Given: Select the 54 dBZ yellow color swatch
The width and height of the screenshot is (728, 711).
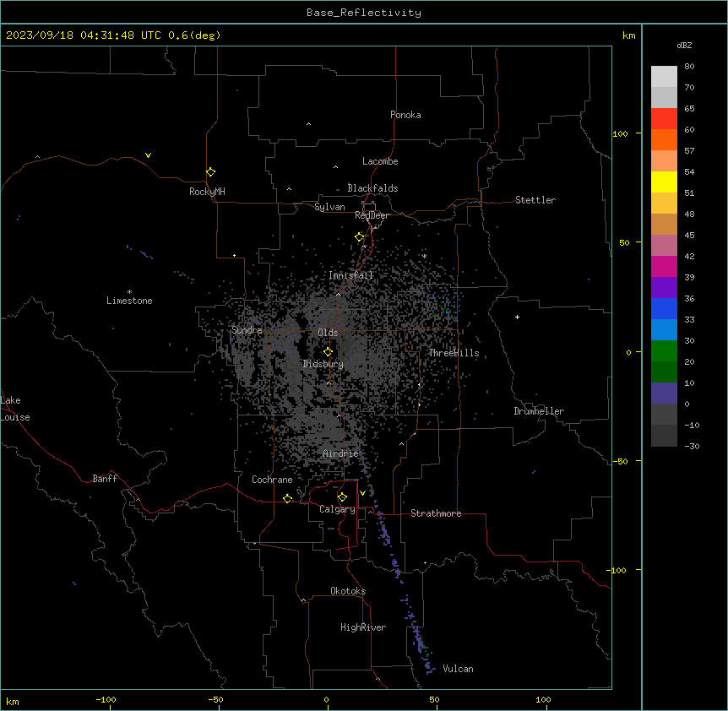Looking at the screenshot, I should pyautogui.click(x=664, y=182).
